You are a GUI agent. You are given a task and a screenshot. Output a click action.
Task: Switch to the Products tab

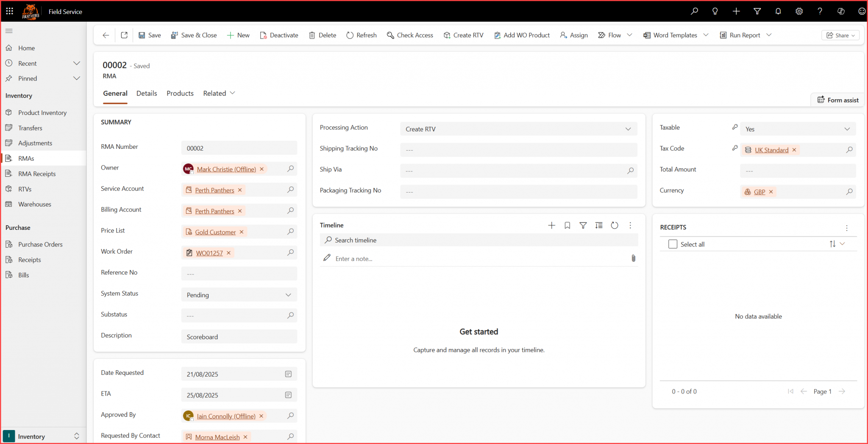coord(180,93)
